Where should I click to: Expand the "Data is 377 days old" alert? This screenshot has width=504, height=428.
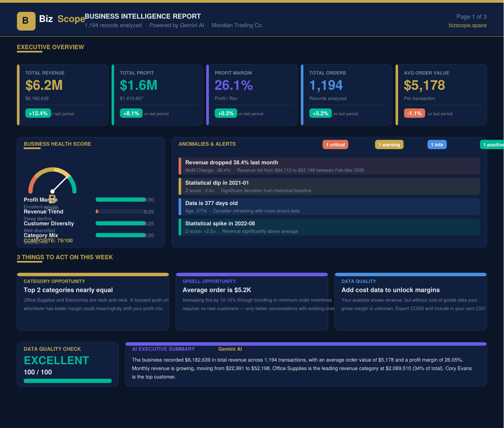click(x=329, y=207)
